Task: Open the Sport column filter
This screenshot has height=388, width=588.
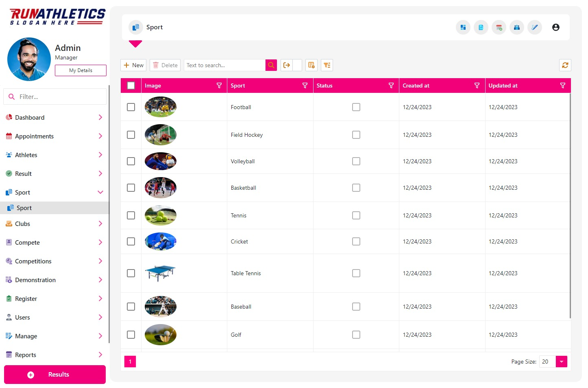Action: tap(305, 85)
